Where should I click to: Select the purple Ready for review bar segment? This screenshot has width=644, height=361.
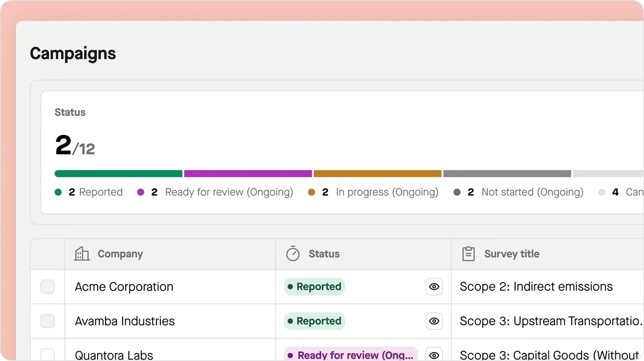(248, 173)
